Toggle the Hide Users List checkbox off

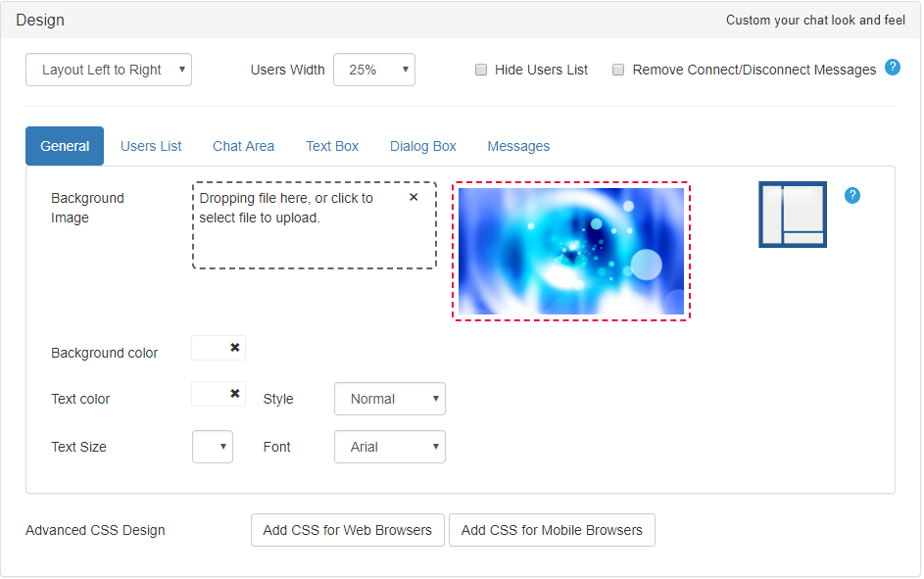click(x=481, y=69)
